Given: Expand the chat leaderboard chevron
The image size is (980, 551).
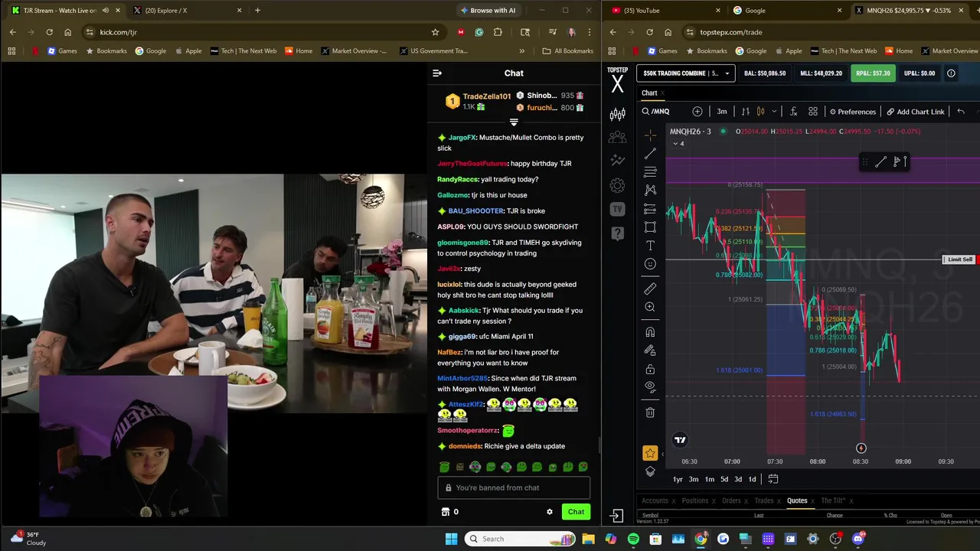Looking at the screenshot, I should pyautogui.click(x=514, y=122).
